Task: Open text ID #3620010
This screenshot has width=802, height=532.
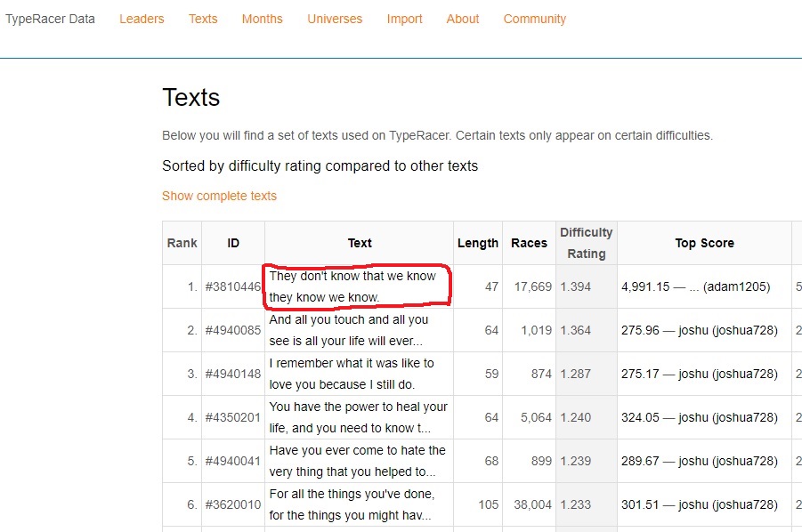Action: [x=233, y=504]
